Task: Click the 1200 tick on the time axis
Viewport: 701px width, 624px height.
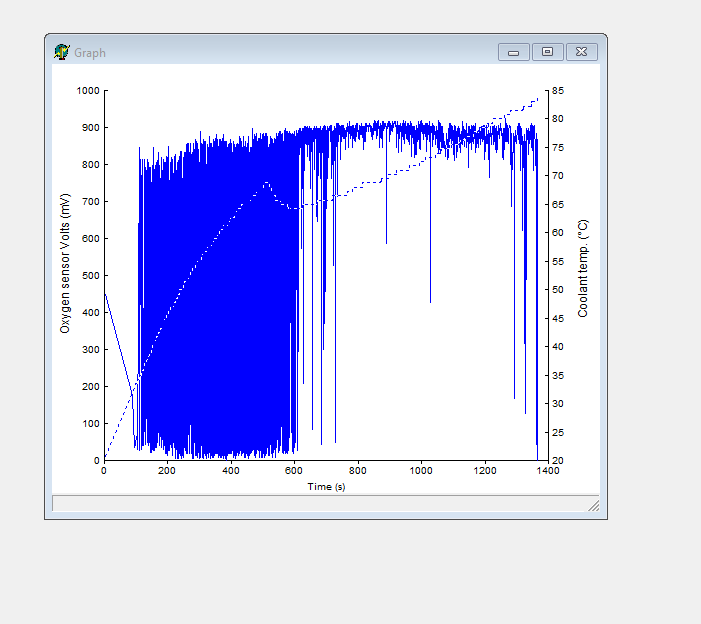Action: tap(485, 471)
